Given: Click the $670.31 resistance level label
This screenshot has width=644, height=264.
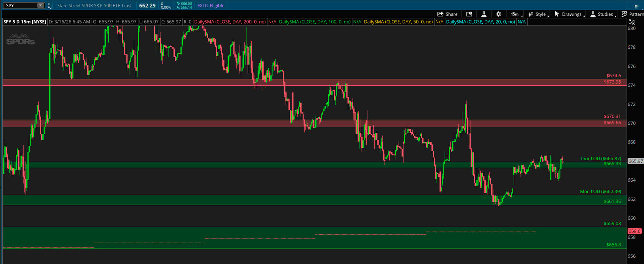Looking at the screenshot, I should pos(612,116).
